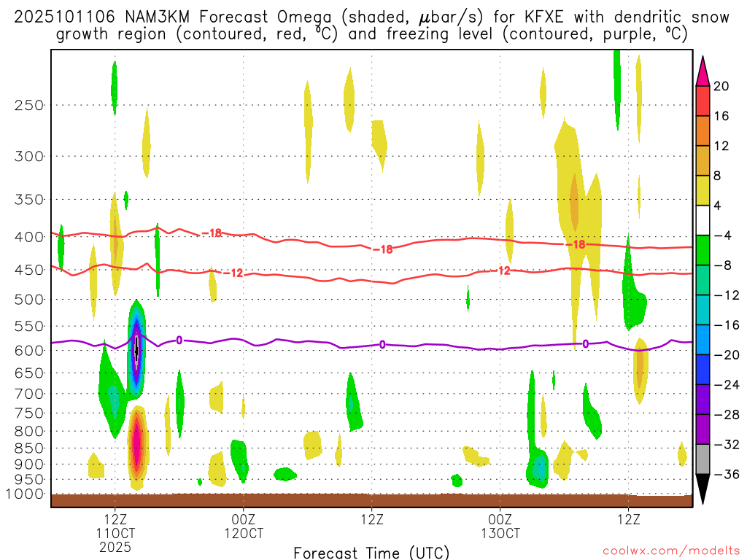Select the '-20' colorbar scale value
The width and height of the screenshot is (747, 560).
coord(727,355)
